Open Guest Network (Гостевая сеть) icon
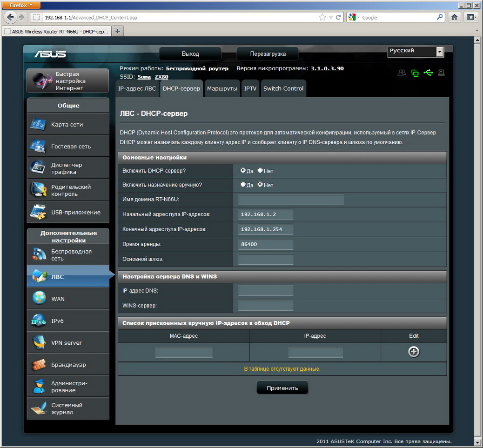Screen dimensions: 483x448 coord(39,146)
